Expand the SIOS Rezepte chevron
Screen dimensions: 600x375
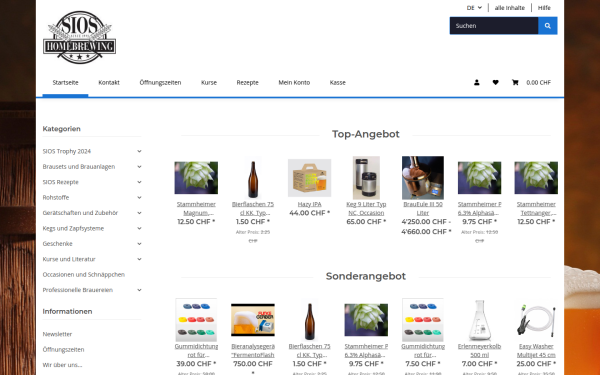click(x=139, y=182)
